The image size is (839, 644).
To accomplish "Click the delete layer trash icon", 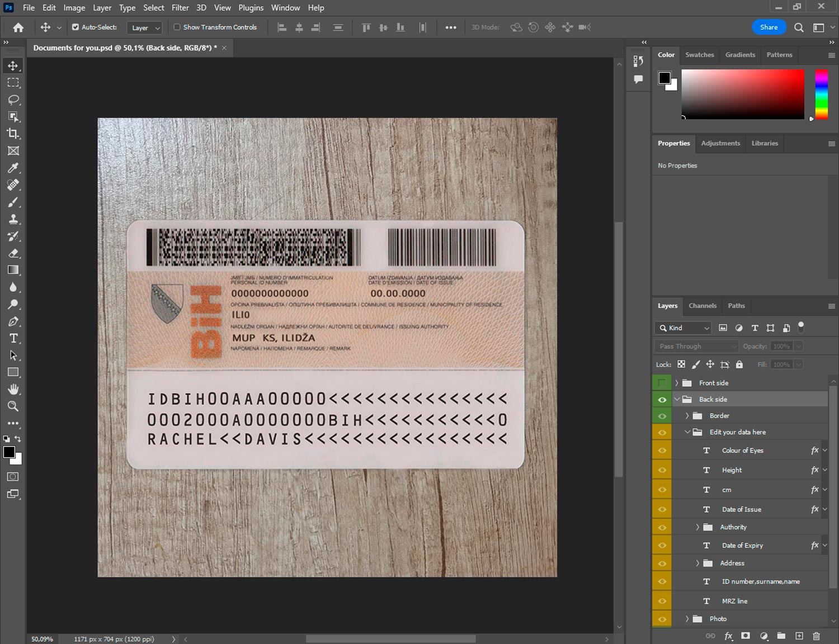I will pos(816,636).
